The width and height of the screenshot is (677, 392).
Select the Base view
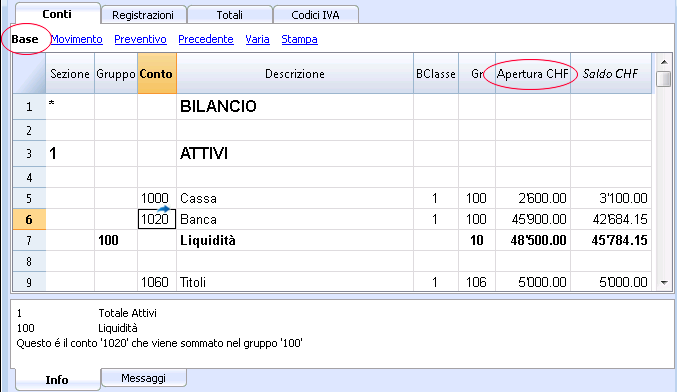tap(25, 39)
